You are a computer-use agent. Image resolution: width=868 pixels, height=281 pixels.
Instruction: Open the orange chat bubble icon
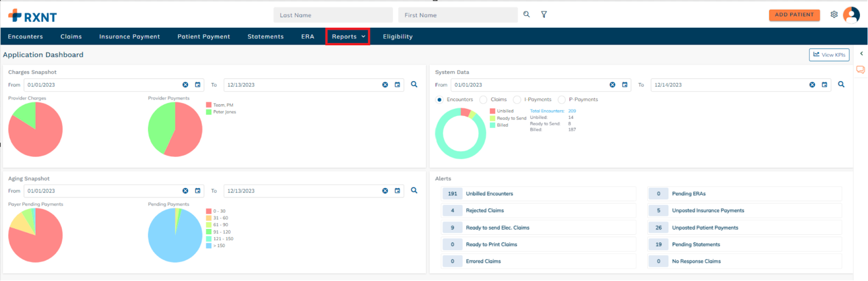(860, 69)
